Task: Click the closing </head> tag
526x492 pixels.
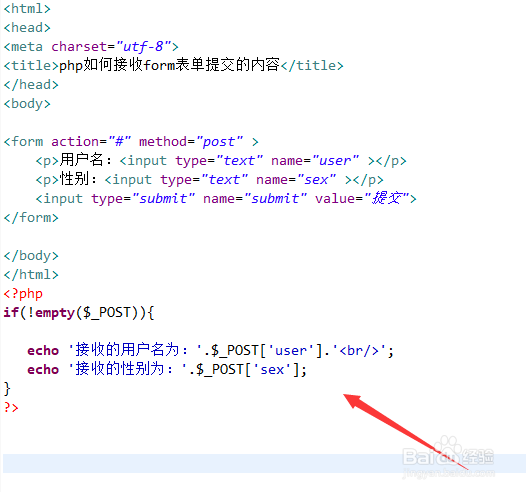Action: [31, 85]
